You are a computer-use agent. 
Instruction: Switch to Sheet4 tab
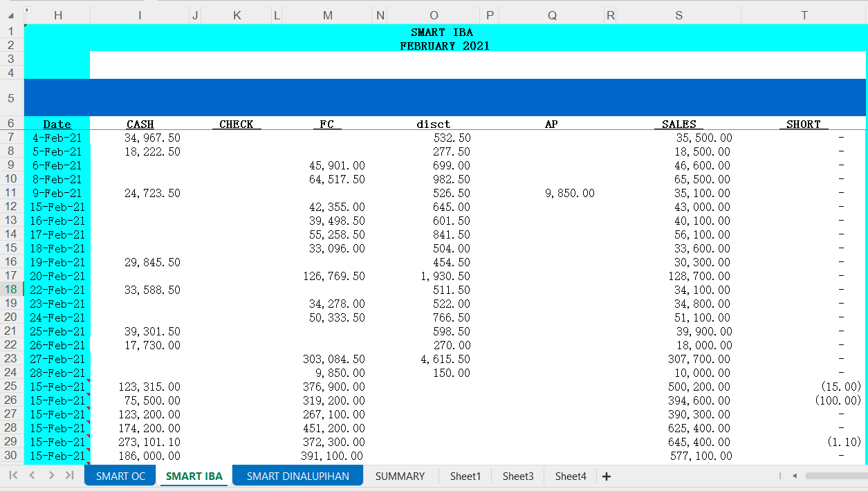click(571, 476)
